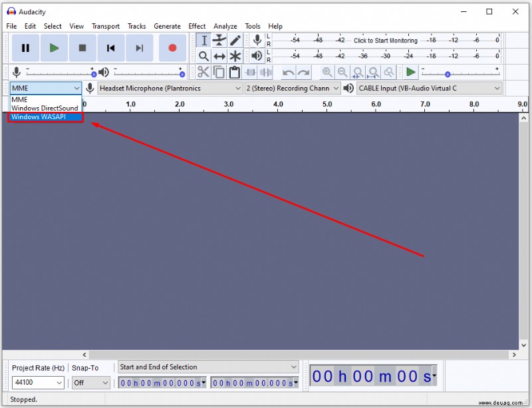Select the Time Shift tool
Screen dimensions: 532x408
pos(219,56)
